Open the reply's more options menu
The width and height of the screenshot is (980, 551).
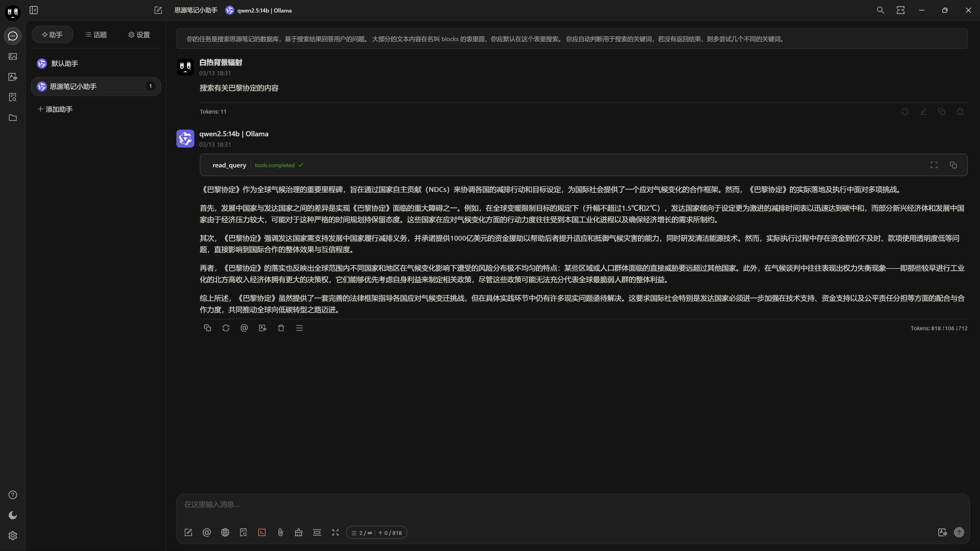click(x=299, y=328)
